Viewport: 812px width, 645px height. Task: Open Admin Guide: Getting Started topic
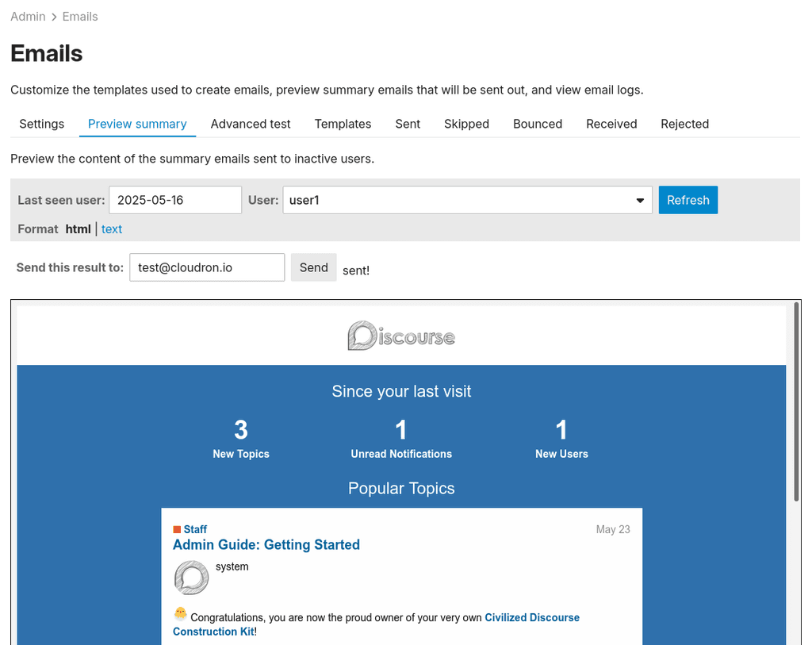click(266, 544)
